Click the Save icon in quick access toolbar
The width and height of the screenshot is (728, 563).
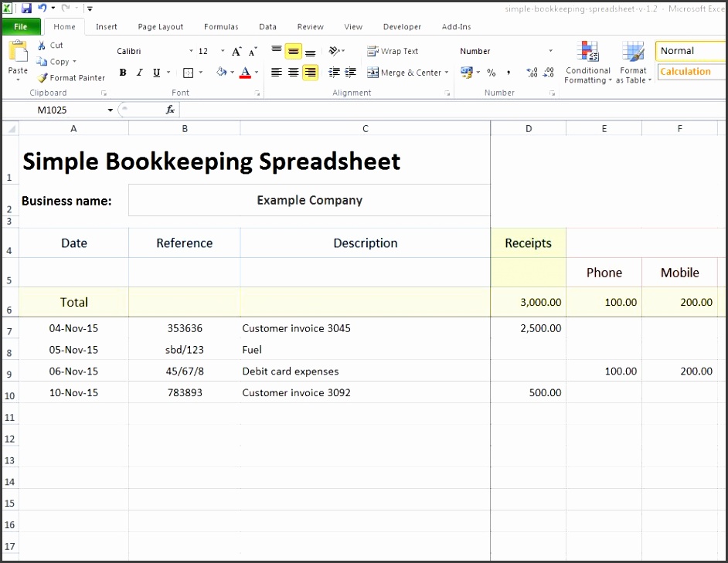pyautogui.click(x=26, y=8)
